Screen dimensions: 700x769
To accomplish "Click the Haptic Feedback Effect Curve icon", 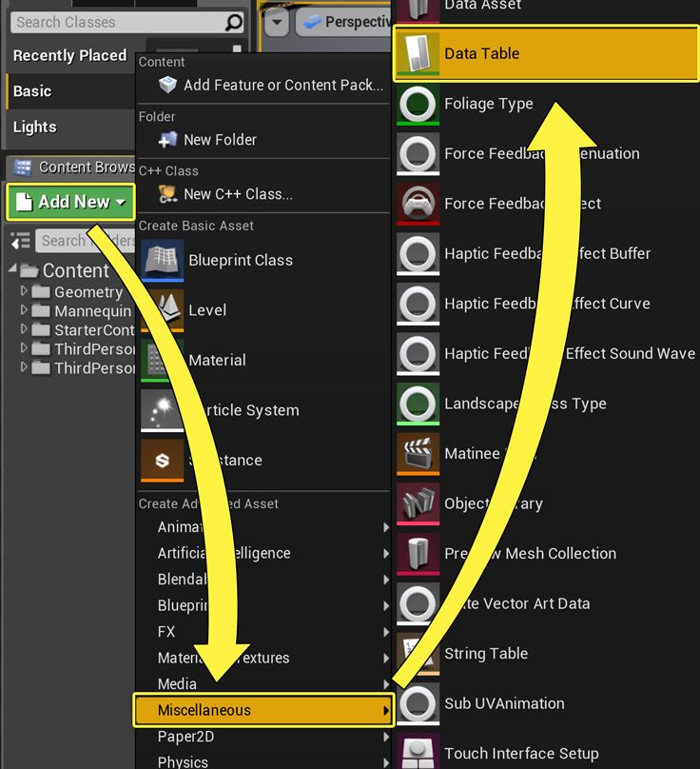I will [418, 304].
